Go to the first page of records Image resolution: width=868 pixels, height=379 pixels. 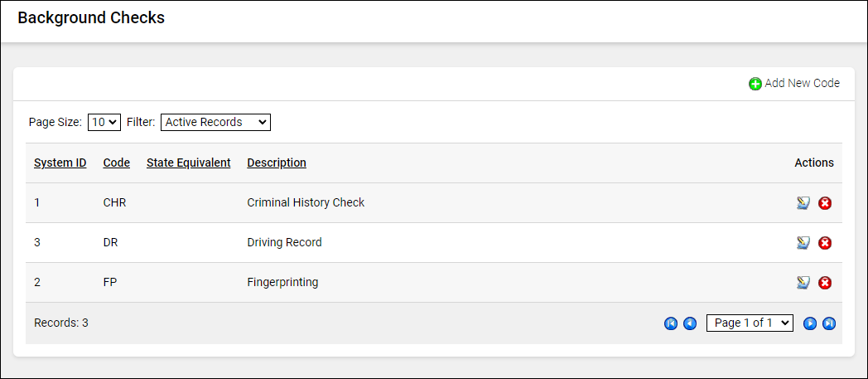tap(671, 323)
